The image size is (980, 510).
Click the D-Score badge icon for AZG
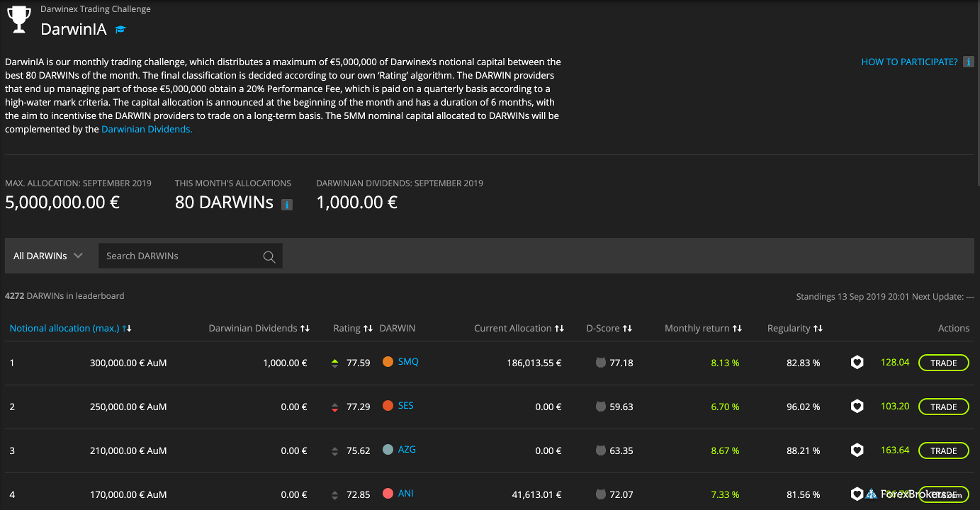(x=601, y=450)
